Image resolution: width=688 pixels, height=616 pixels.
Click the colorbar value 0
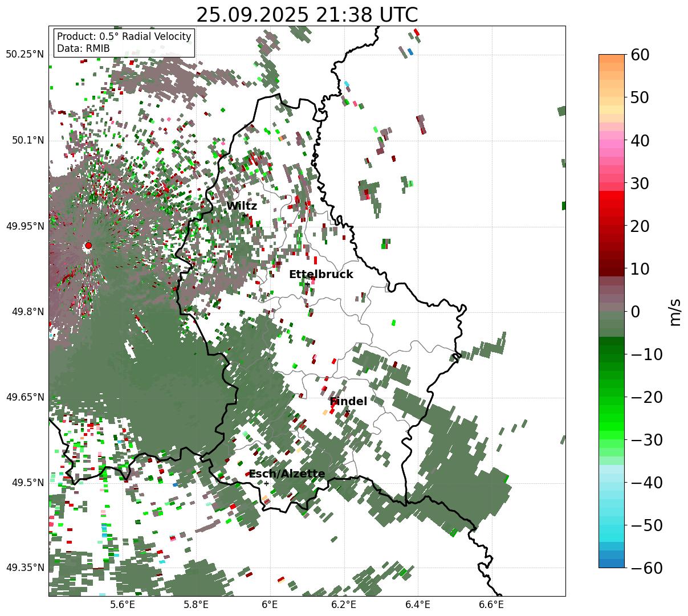[636, 312]
